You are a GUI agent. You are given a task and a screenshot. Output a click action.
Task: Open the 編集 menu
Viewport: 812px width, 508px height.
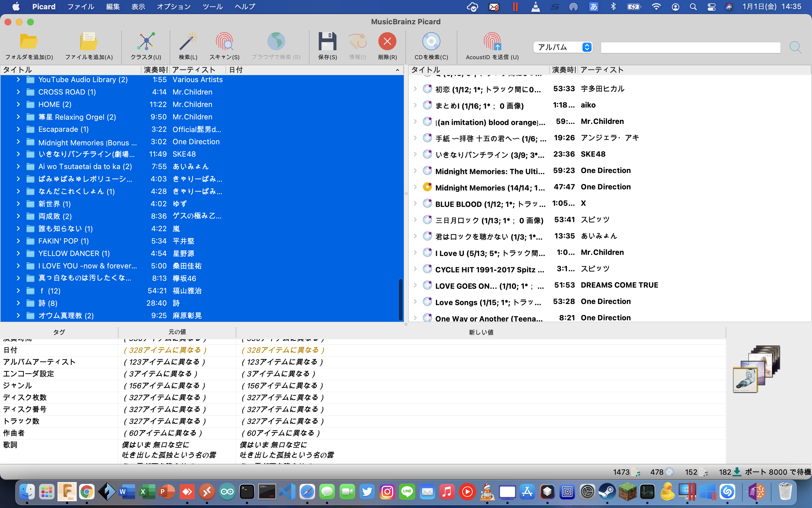113,7
